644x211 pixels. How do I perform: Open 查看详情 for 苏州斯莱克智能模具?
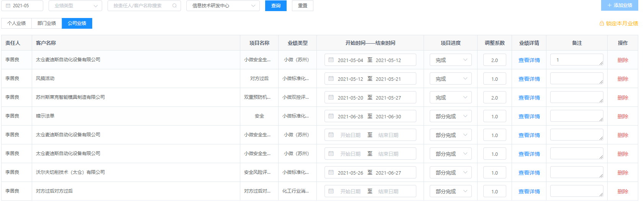coord(529,98)
